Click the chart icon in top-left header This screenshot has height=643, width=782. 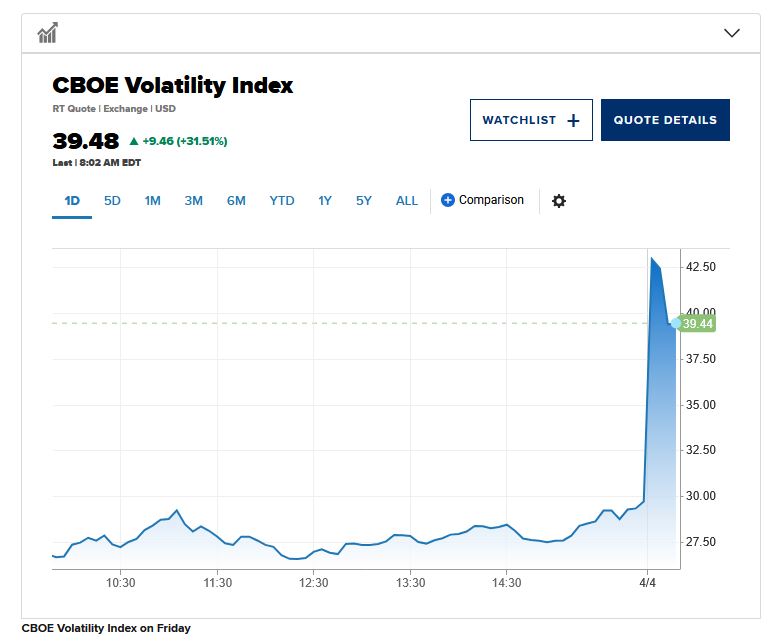(x=47, y=34)
